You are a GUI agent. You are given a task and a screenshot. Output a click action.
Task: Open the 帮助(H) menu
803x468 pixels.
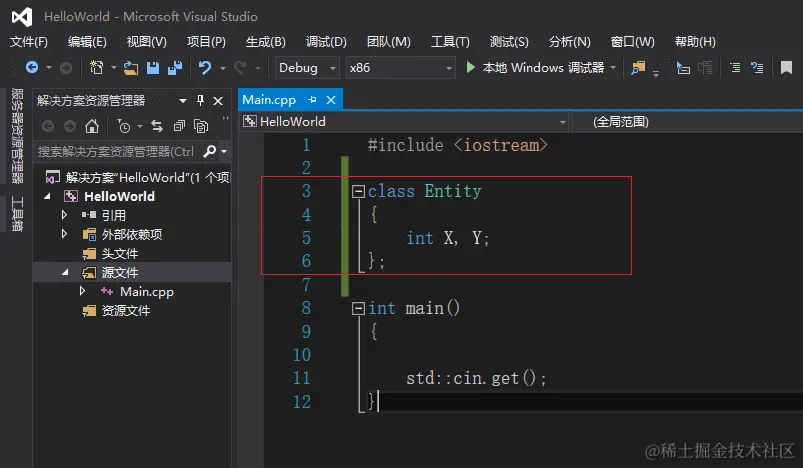pyautogui.click(x=695, y=41)
